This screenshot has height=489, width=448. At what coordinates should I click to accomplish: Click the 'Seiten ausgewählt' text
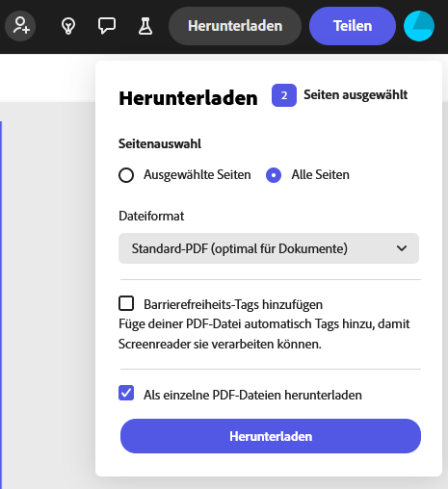(356, 95)
